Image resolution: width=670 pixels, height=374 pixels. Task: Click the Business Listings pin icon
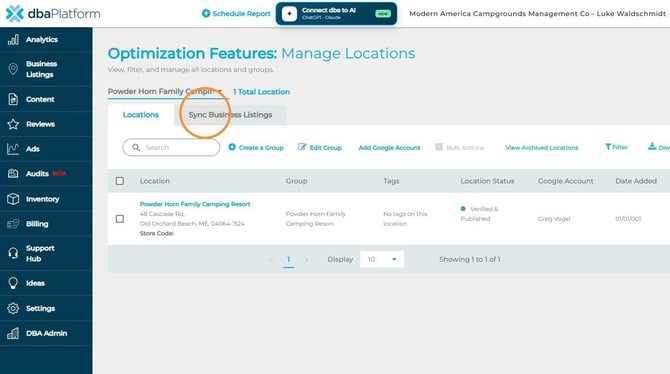click(13, 69)
